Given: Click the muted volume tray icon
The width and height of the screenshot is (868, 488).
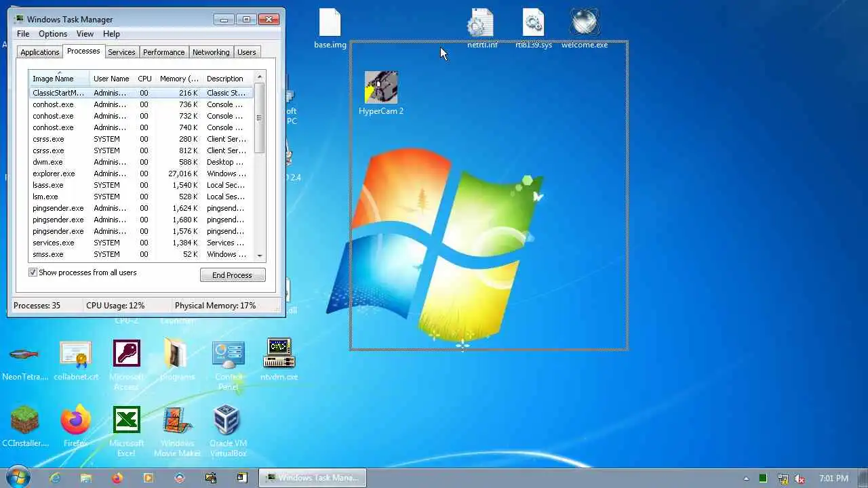Looking at the screenshot, I should coord(800,479).
